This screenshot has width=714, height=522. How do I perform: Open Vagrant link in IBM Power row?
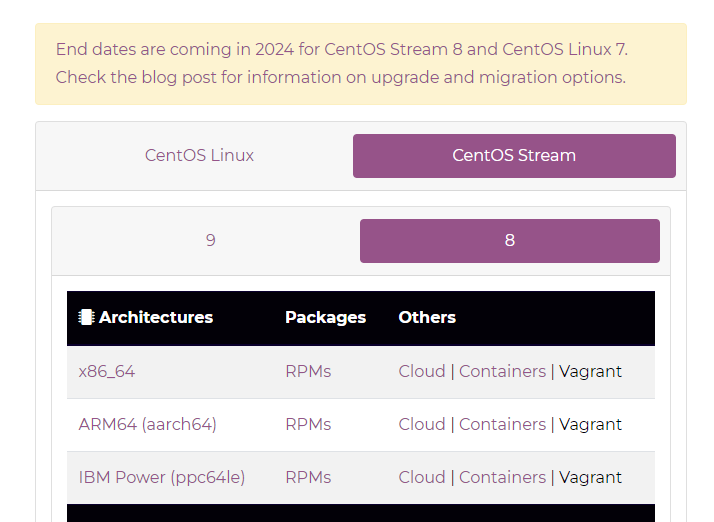click(590, 477)
